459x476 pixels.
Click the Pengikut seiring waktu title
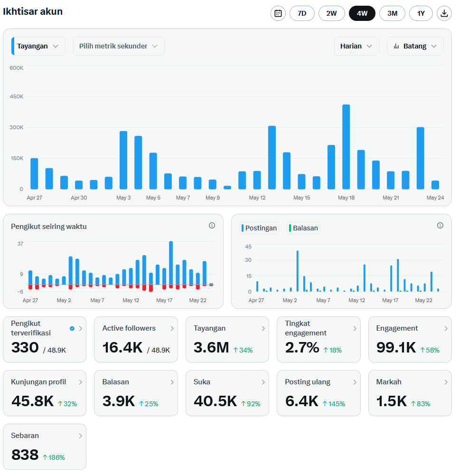(49, 227)
